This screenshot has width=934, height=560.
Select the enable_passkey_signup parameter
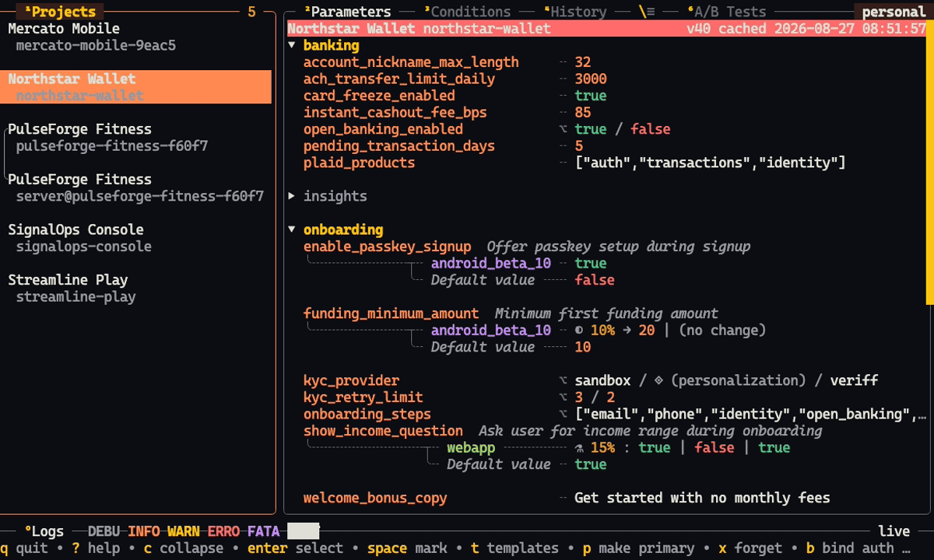[x=387, y=247]
